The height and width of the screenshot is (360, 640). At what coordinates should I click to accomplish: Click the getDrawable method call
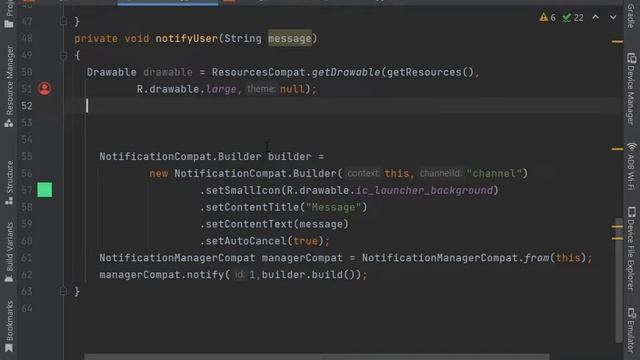click(x=346, y=72)
